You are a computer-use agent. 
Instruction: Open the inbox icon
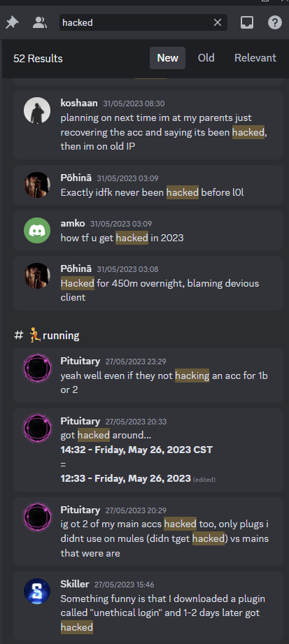coord(247,22)
